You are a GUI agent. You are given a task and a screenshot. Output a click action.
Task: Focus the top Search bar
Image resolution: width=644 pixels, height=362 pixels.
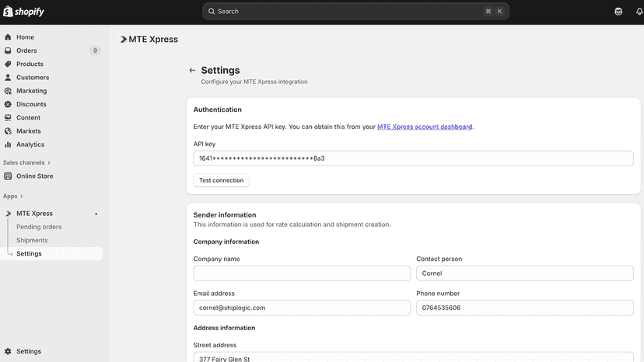click(x=355, y=12)
